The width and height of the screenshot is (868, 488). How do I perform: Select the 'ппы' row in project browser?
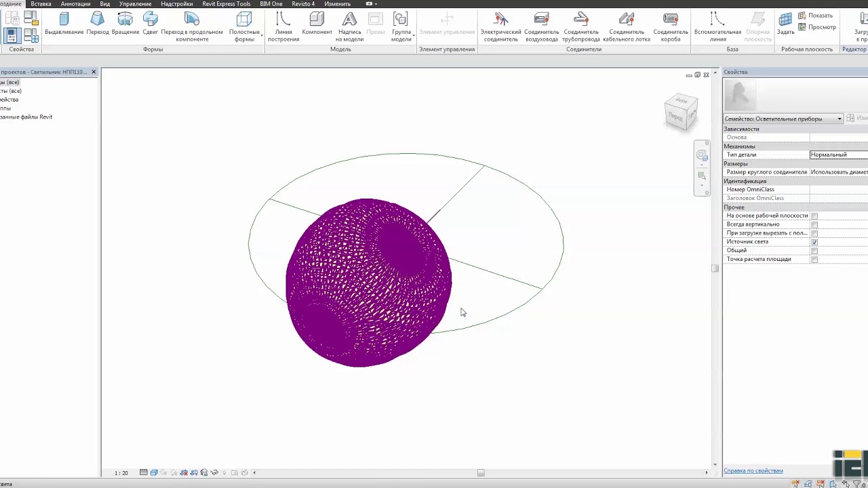coord(5,108)
